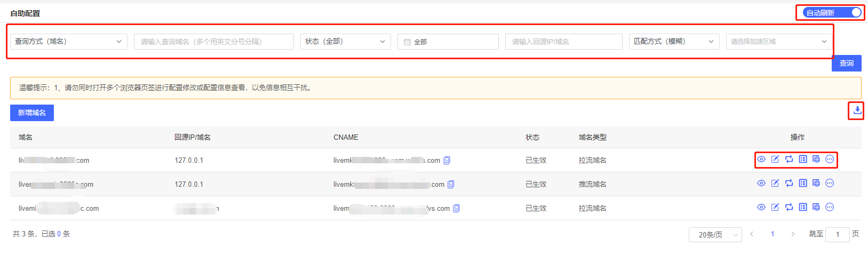868x254 pixels.
Task: Download the domain list via export icon
Action: click(857, 110)
